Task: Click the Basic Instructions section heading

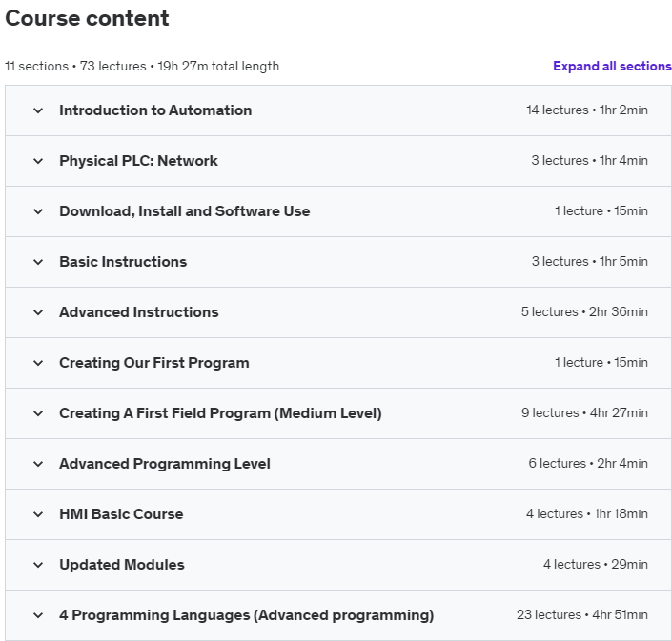Action: pos(123,262)
